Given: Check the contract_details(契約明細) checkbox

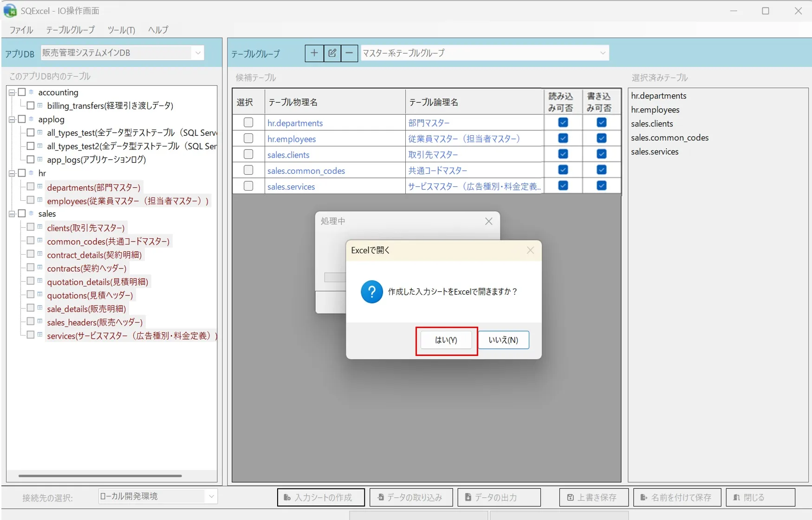Looking at the screenshot, I should coord(31,254).
